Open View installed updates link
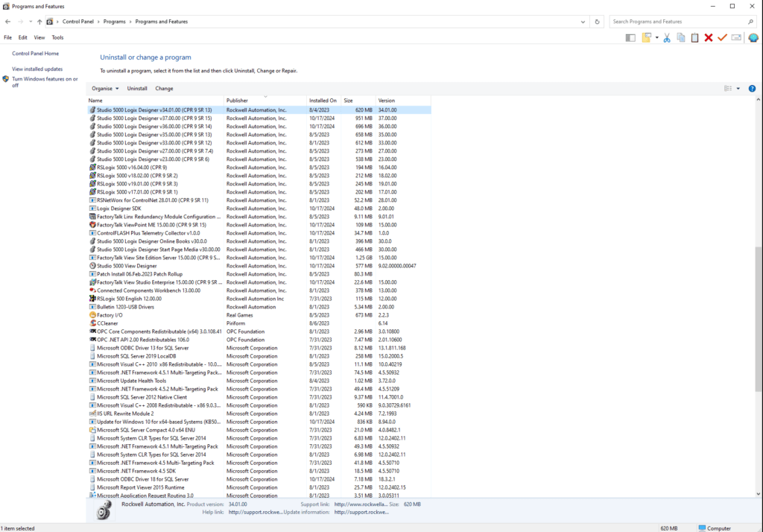 tap(37, 69)
